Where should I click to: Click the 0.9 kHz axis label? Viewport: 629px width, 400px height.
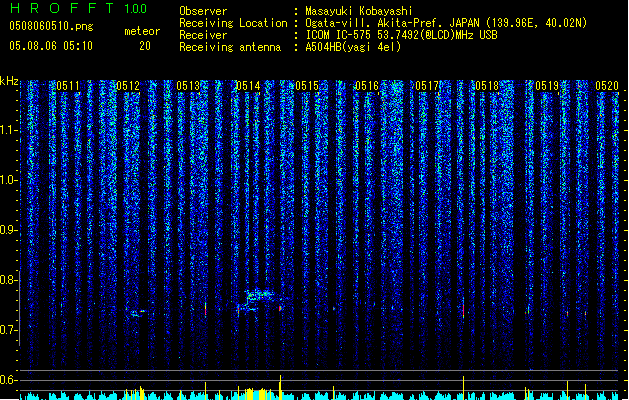click(x=8, y=230)
